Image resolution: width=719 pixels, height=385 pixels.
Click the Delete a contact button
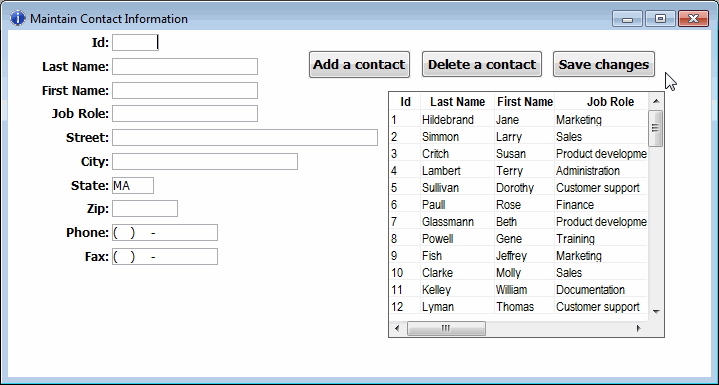click(481, 64)
